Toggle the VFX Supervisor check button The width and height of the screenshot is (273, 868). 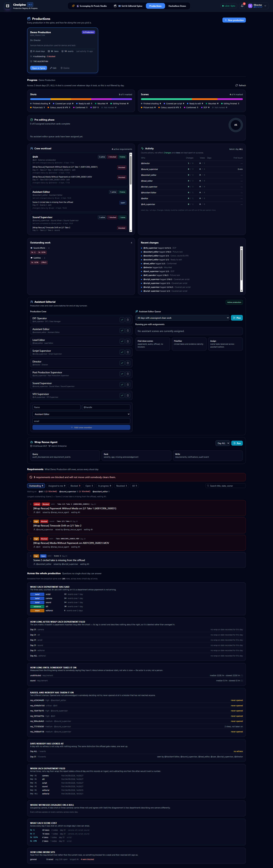click(122, 395)
